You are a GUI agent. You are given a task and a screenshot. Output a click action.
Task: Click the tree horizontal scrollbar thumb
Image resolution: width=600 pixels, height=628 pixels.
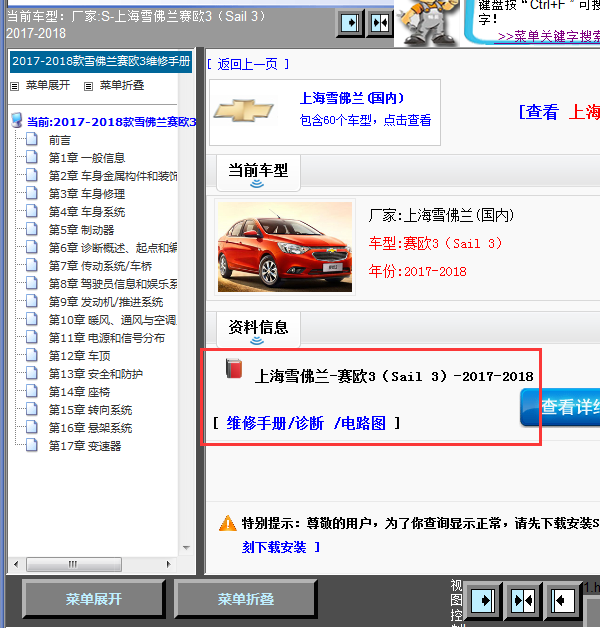tap(74, 564)
